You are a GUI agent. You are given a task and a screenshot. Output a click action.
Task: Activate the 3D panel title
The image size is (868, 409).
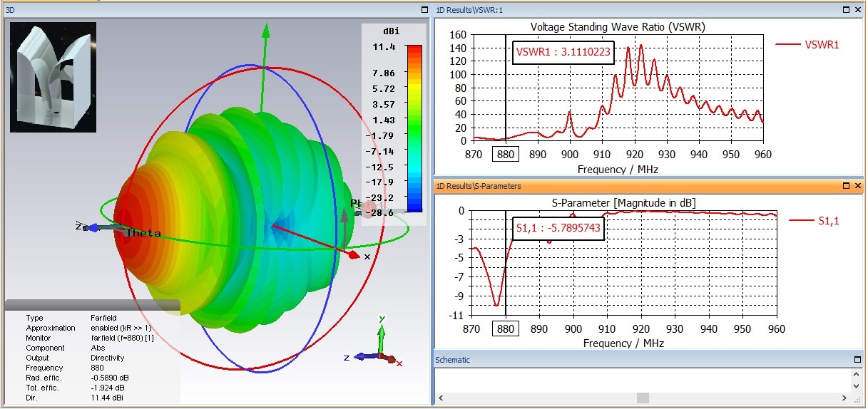10,9
